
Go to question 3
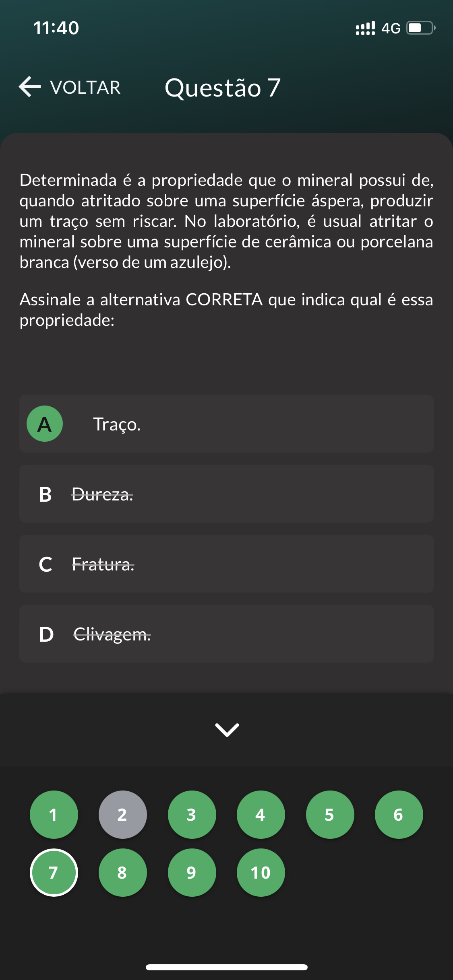click(x=192, y=815)
